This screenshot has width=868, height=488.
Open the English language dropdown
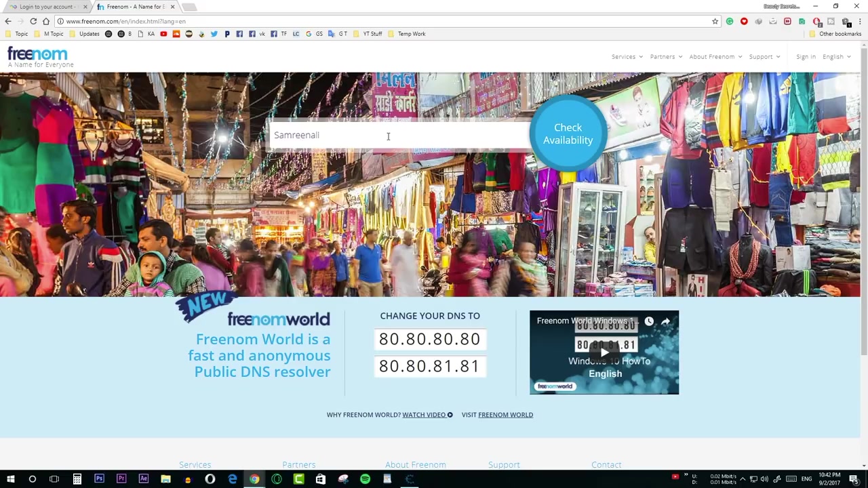click(836, 57)
